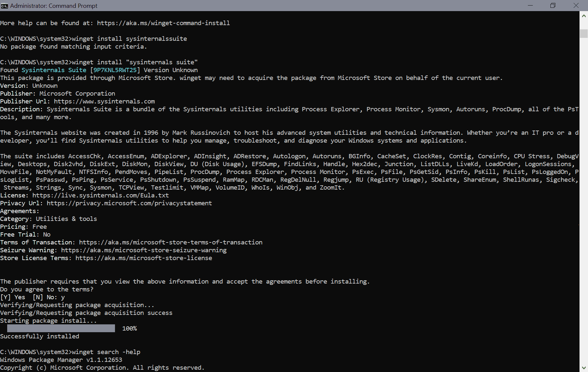Screen dimensions: 588x372
Task: Click 'The publisher requires that you view' line
Action: tap(185, 282)
